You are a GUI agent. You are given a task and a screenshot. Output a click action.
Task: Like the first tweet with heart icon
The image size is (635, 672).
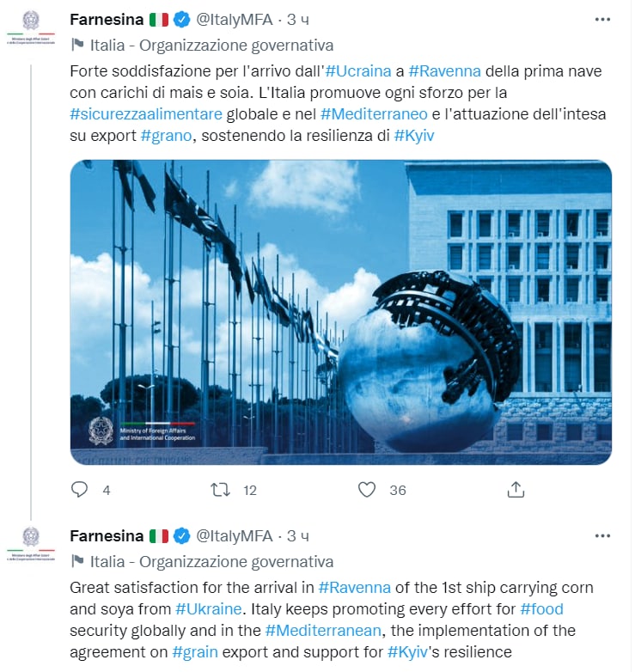point(367,490)
